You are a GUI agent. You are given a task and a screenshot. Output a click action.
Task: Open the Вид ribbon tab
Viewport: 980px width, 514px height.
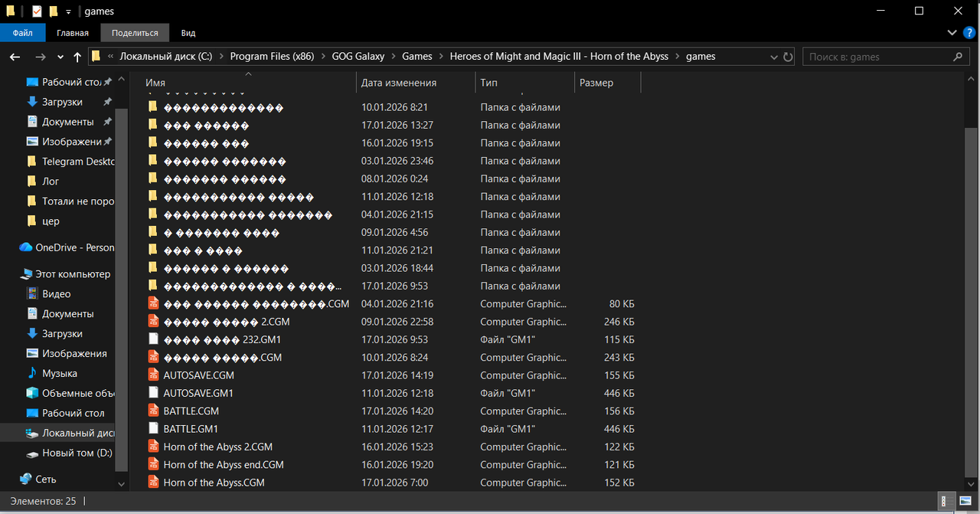click(x=188, y=33)
